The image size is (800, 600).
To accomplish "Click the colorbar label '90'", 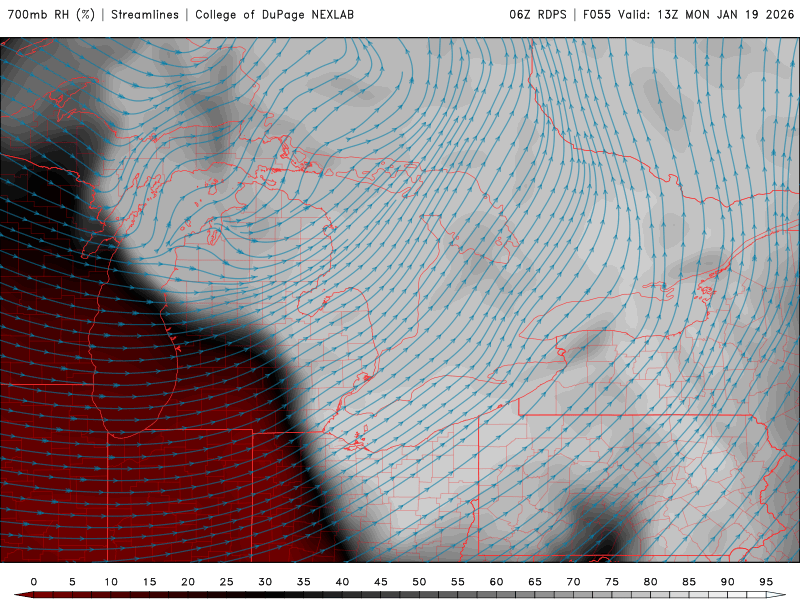I will (x=728, y=582).
